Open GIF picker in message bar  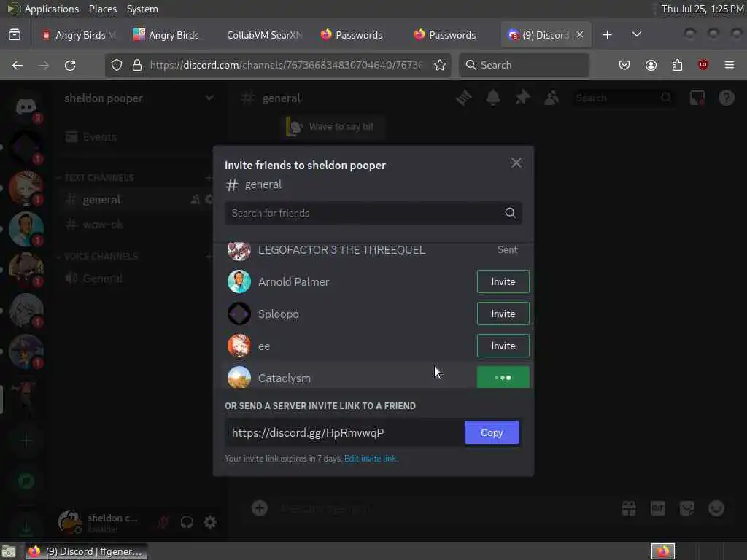(657, 508)
